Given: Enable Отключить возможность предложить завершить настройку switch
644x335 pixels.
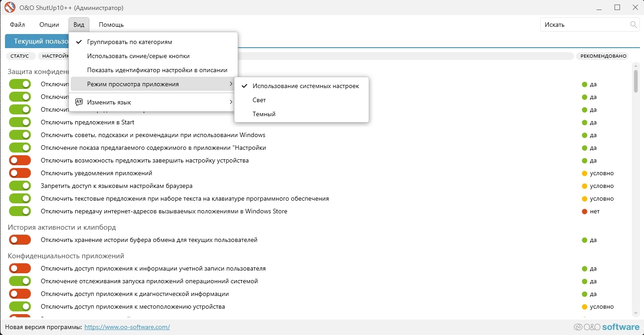Looking at the screenshot, I should (x=20, y=160).
